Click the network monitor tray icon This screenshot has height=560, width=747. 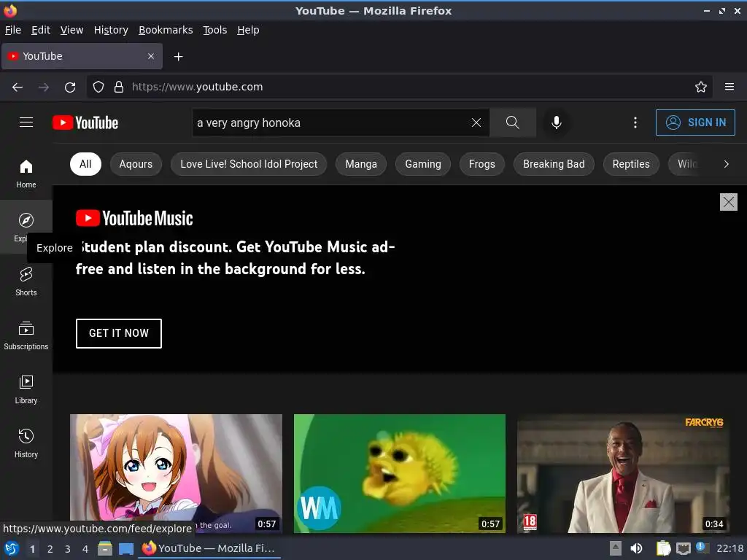click(x=684, y=548)
